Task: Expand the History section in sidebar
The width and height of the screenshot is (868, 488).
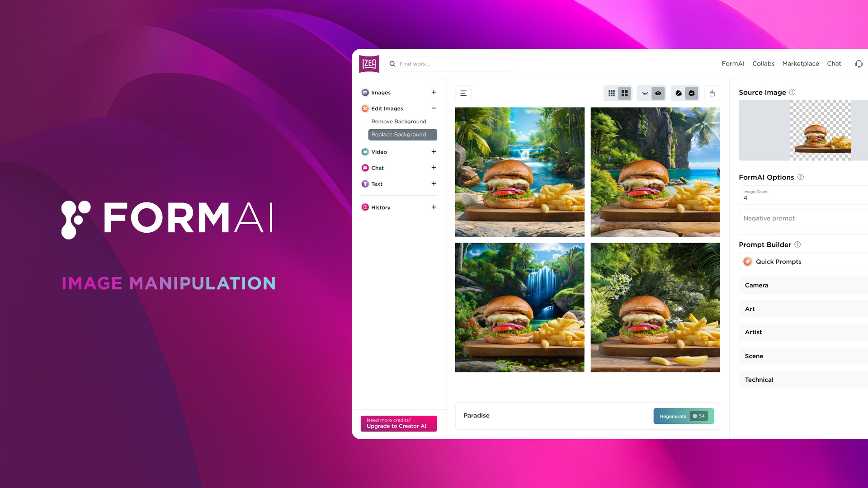Action: pos(434,207)
